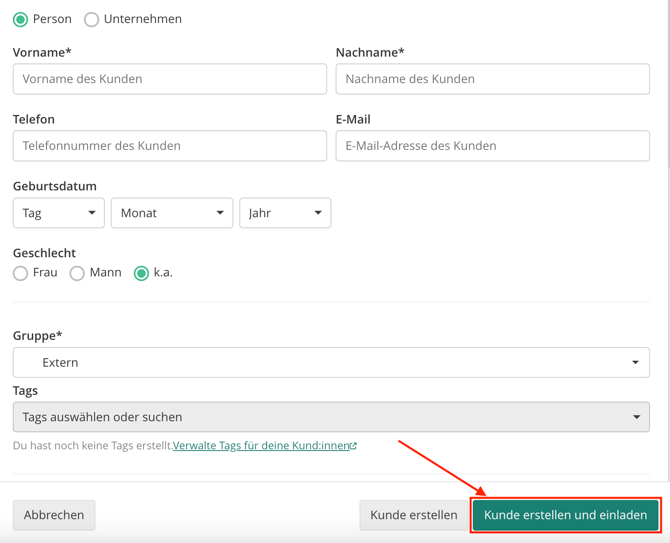670x543 pixels.
Task: Open the Monat birthday dropdown
Action: (172, 213)
